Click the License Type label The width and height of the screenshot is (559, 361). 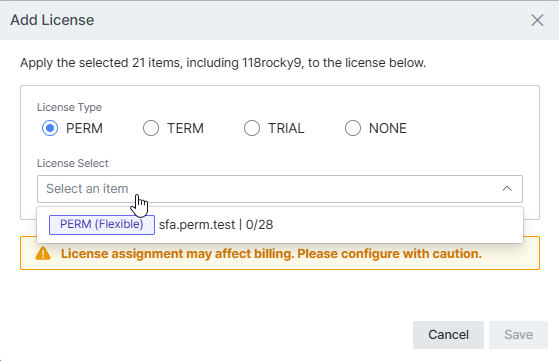(70, 107)
